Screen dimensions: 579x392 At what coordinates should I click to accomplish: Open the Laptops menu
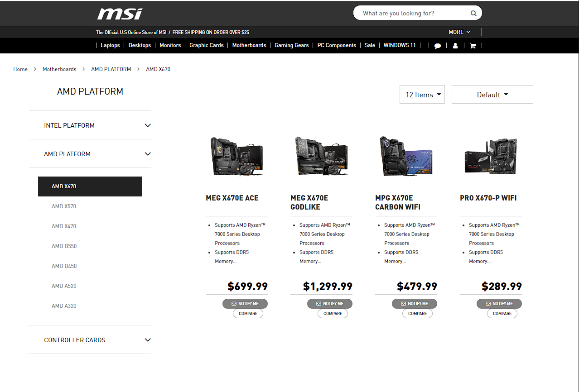coord(110,45)
